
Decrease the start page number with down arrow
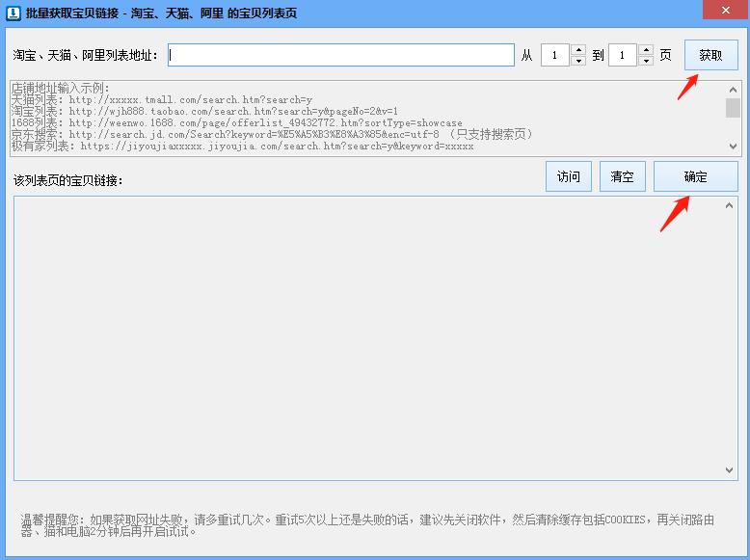pos(578,61)
